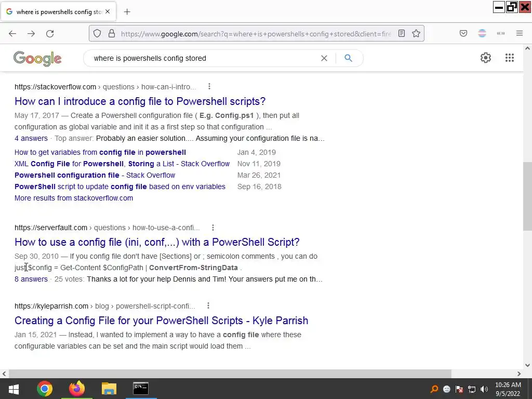Bookmark this page with the star icon
The height and width of the screenshot is (399, 532).
pyautogui.click(x=416, y=34)
